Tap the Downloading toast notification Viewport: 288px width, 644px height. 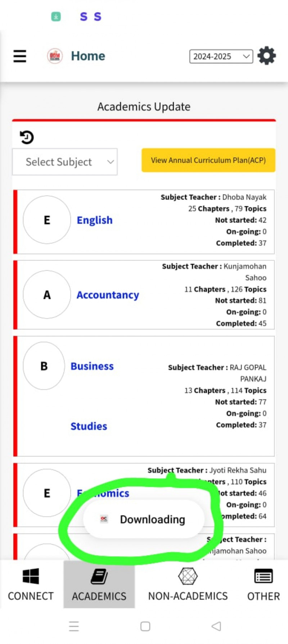144,519
